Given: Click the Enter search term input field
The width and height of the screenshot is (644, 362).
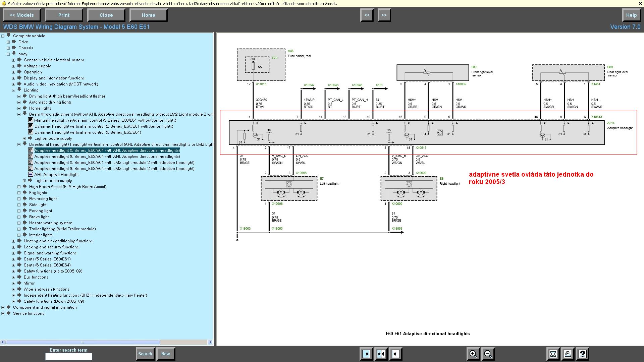Looking at the screenshot, I should pos(69,357).
